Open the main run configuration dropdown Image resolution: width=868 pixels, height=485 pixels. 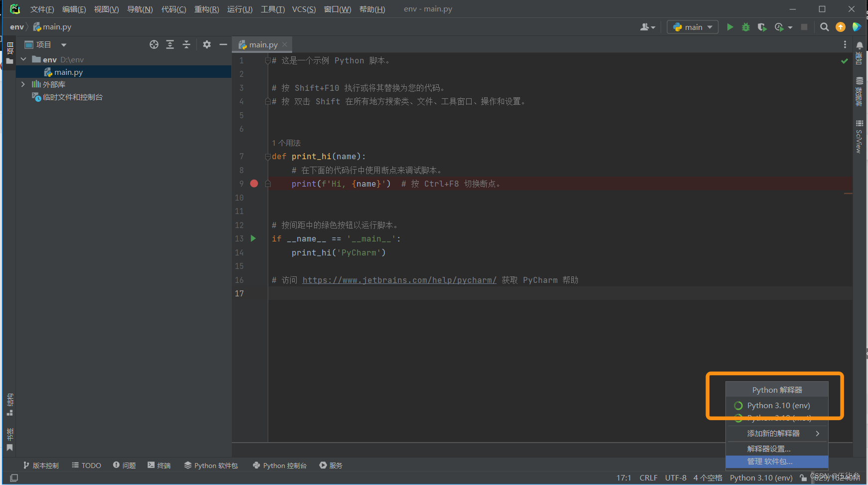(x=692, y=27)
